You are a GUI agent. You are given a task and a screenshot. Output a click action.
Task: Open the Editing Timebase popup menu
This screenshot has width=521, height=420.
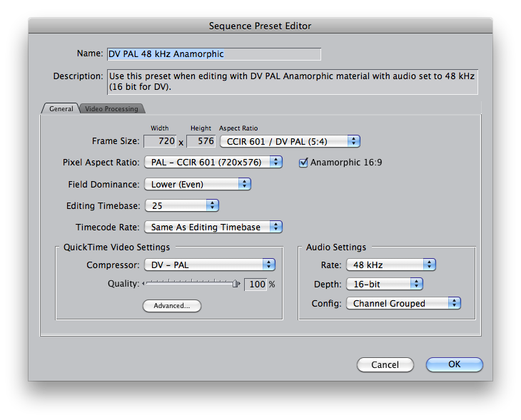tap(182, 206)
